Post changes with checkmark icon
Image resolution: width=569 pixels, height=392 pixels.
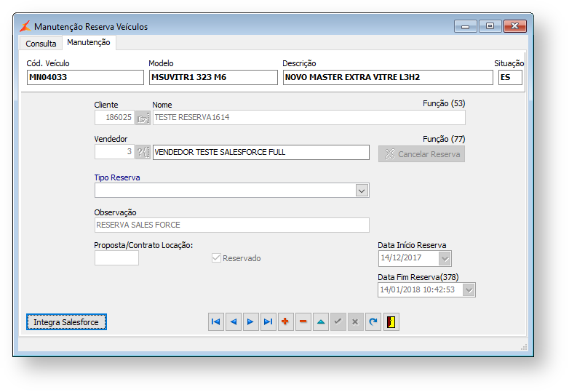[x=338, y=321]
